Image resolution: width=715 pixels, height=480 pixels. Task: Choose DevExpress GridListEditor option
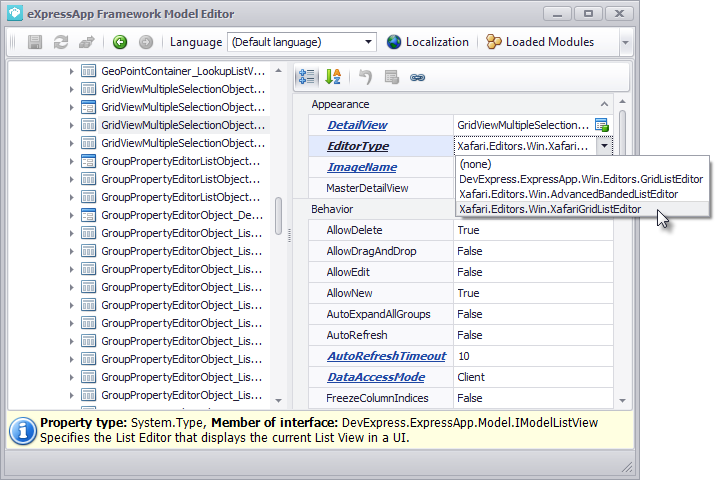click(581, 179)
